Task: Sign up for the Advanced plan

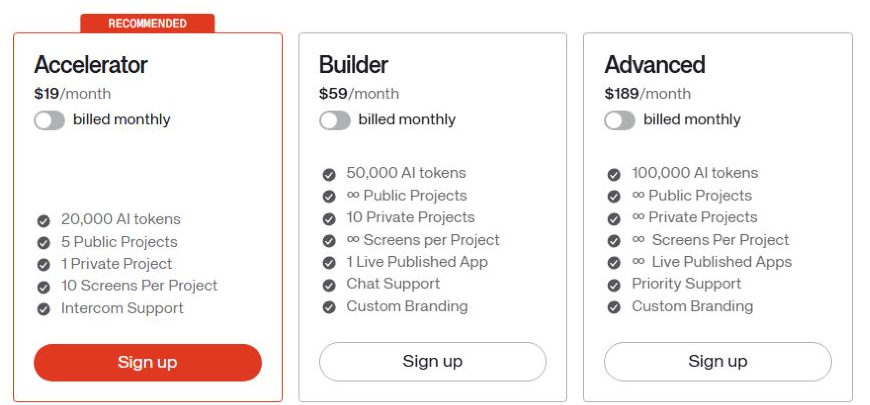Action: tap(718, 362)
